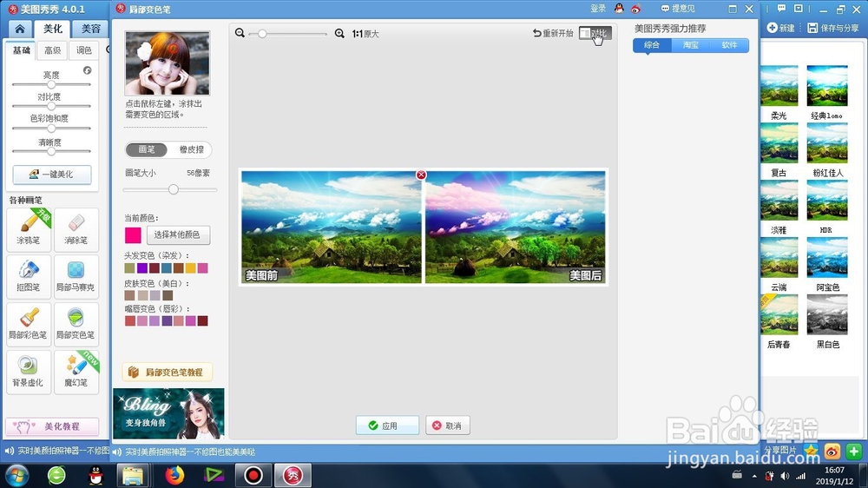The width and height of the screenshot is (868, 488).
Task: Apply the 粉红佳人 filter thumbnail
Action: [827, 143]
